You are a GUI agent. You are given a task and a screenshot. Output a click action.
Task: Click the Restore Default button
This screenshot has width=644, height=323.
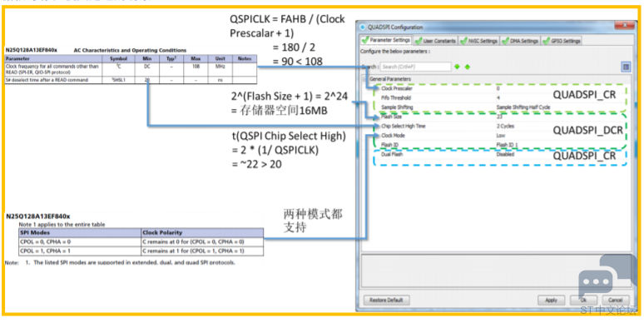coord(386,300)
